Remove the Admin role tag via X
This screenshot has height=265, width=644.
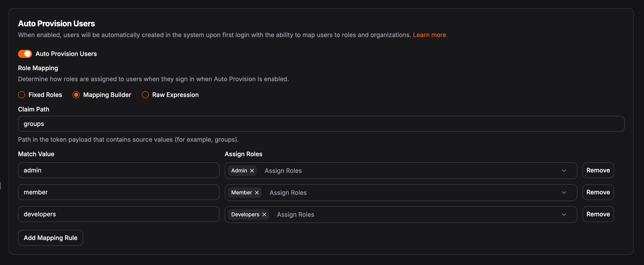[252, 171]
